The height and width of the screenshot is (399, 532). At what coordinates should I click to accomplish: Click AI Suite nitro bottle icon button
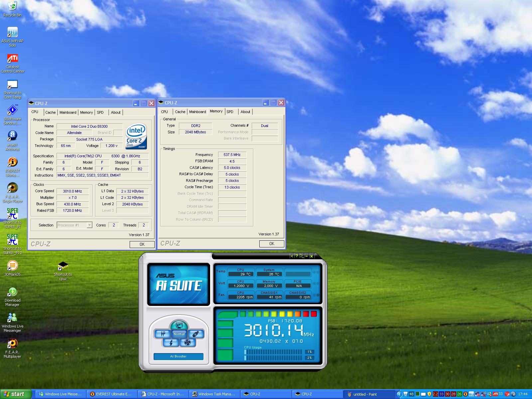click(196, 334)
